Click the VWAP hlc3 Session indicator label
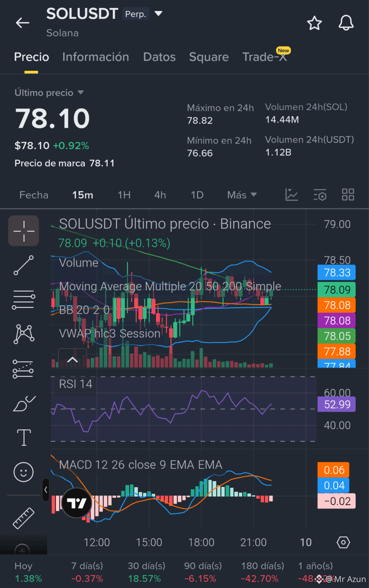 click(110, 333)
